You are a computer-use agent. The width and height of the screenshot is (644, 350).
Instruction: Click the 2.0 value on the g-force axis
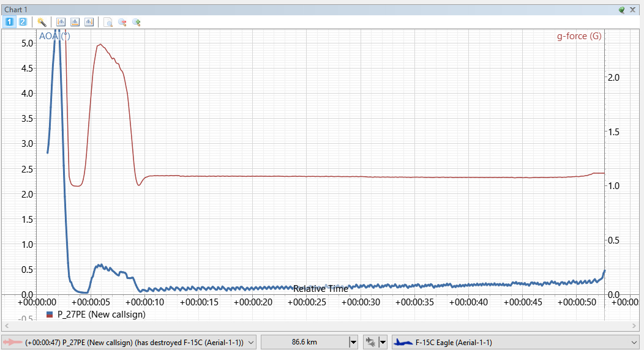pyautogui.click(x=613, y=78)
